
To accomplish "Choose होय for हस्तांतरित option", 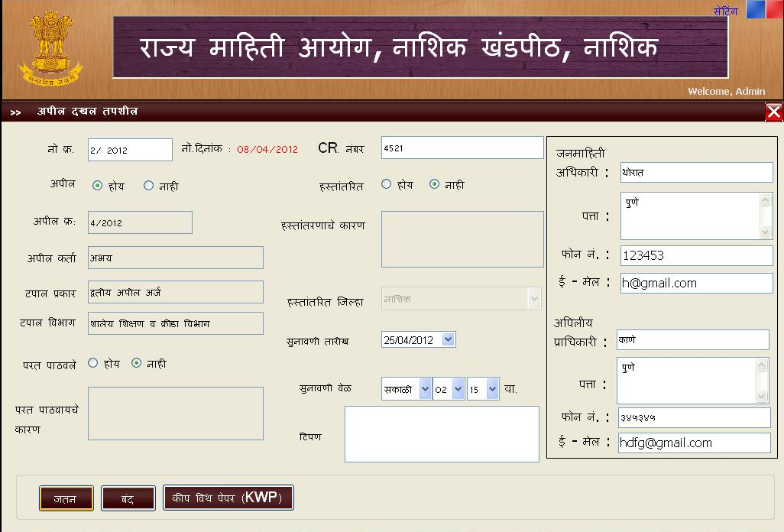I will pyautogui.click(x=386, y=184).
